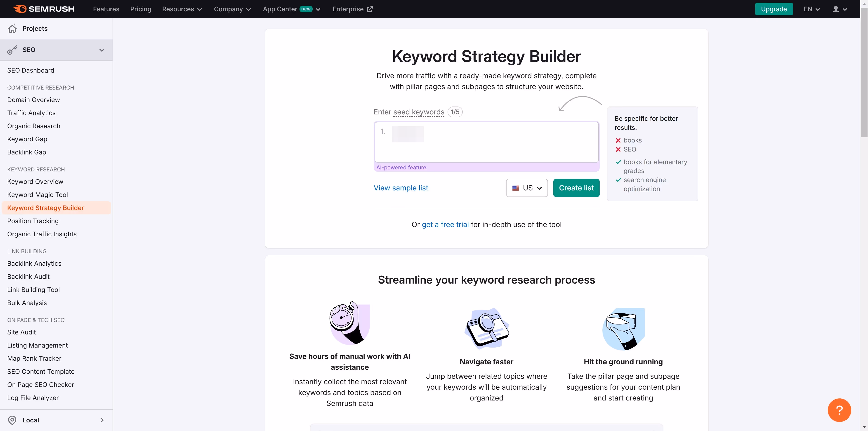The height and width of the screenshot is (431, 868).
Task: Collapse the SEO section chevron
Action: click(101, 50)
